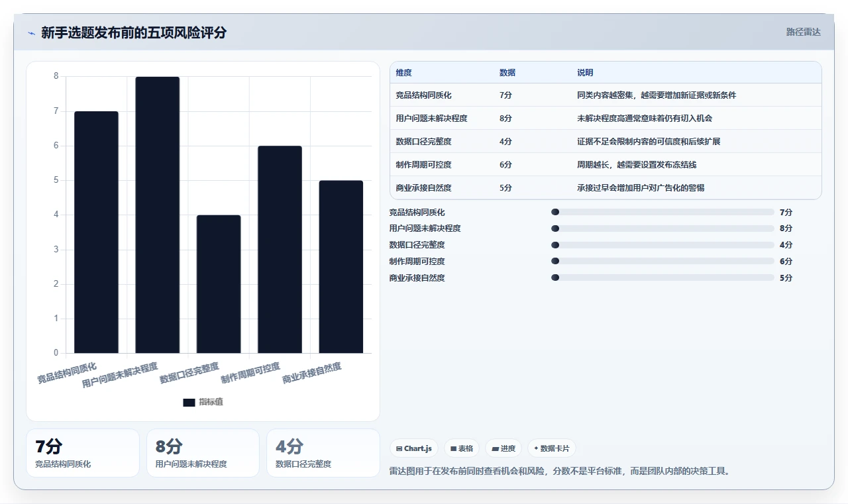Image resolution: width=848 pixels, height=504 pixels.
Task: Click the 8分 cell in table
Action: (x=505, y=119)
